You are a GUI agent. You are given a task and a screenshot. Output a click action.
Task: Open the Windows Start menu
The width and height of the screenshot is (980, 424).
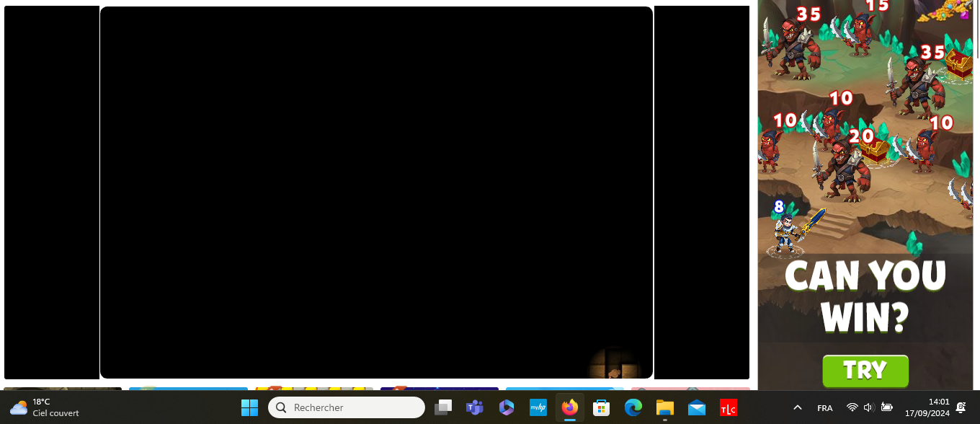click(249, 407)
